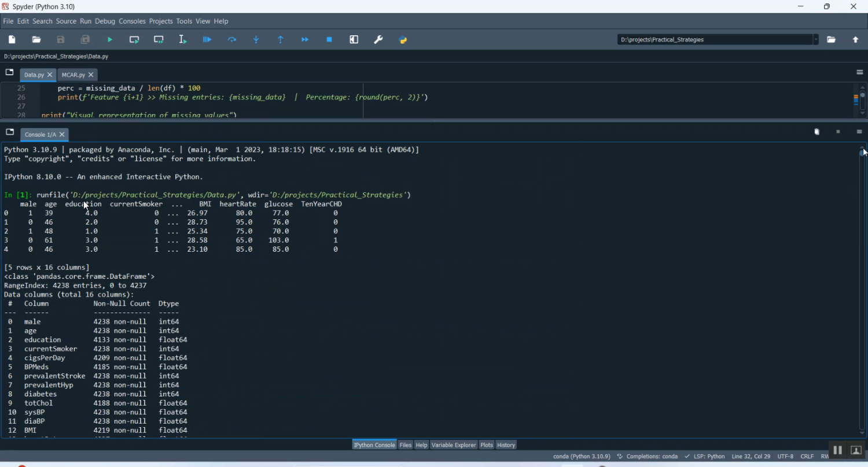
Task: Start debugging with the debug file icon
Action: pos(207,39)
